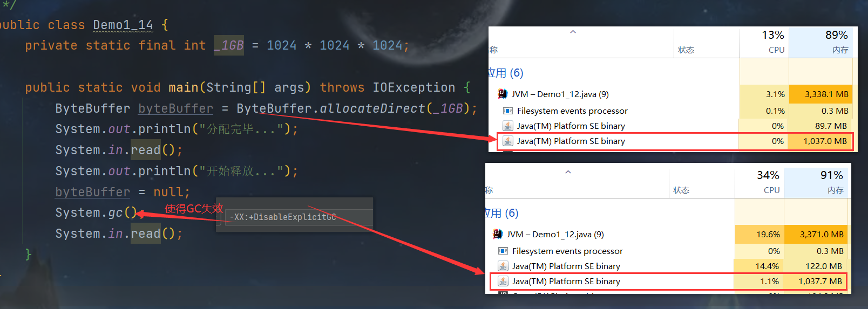Collapse the 应用 (6) group in the 91% memory panel

pos(501,213)
